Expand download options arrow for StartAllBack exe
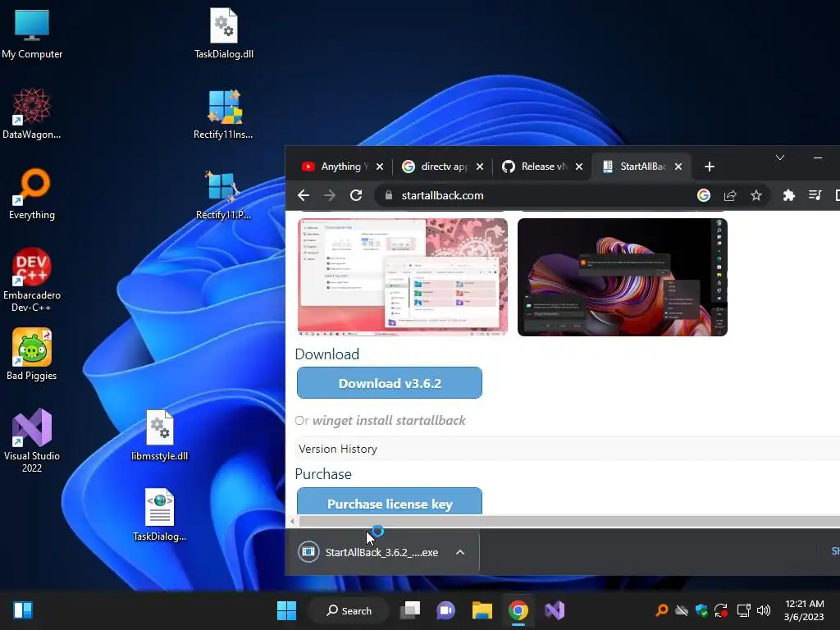 (459, 552)
